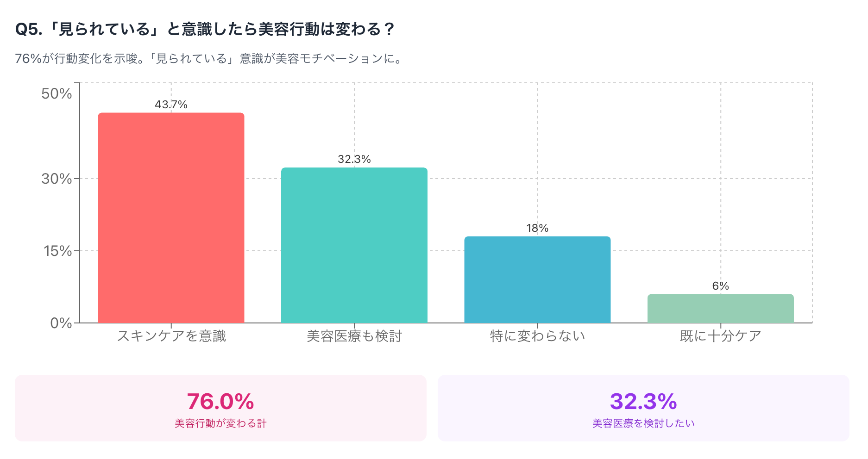This screenshot has width=868, height=459.
Task: Click the teal 美容医療も検討 bar
Action: point(354,245)
